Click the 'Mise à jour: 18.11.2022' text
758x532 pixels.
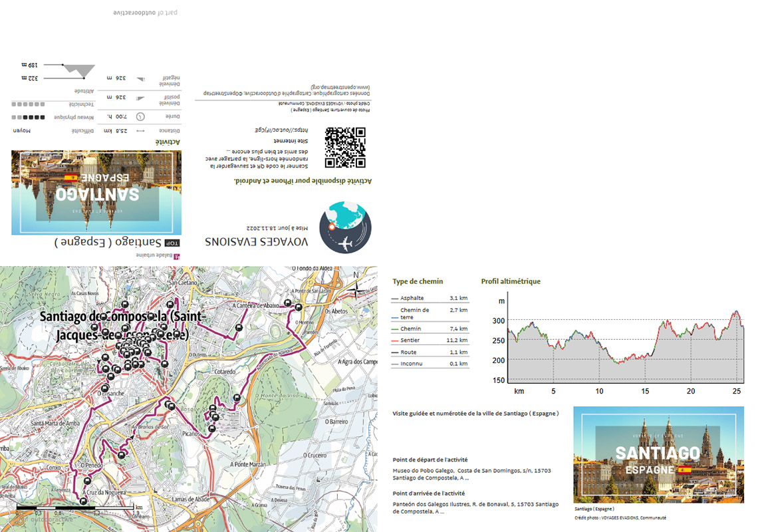click(277, 228)
